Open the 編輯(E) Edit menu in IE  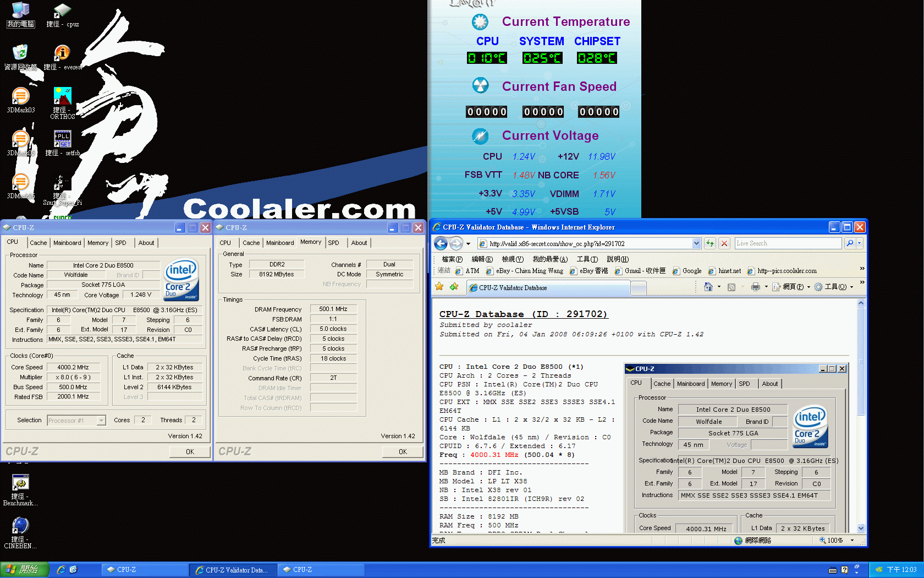coord(482,259)
